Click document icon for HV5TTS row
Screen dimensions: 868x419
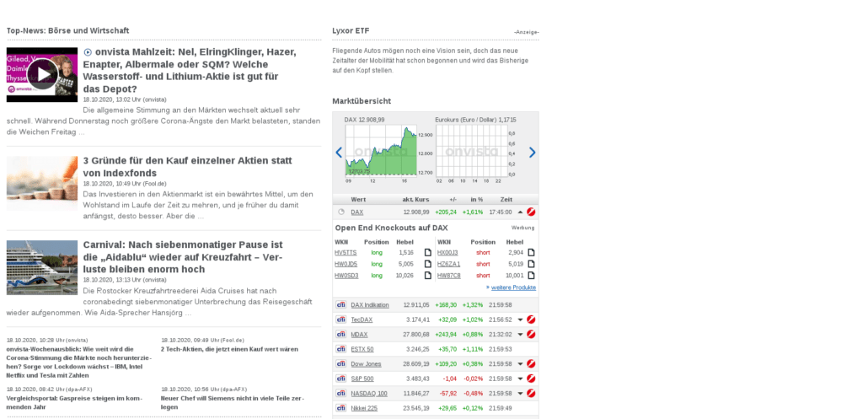427,252
